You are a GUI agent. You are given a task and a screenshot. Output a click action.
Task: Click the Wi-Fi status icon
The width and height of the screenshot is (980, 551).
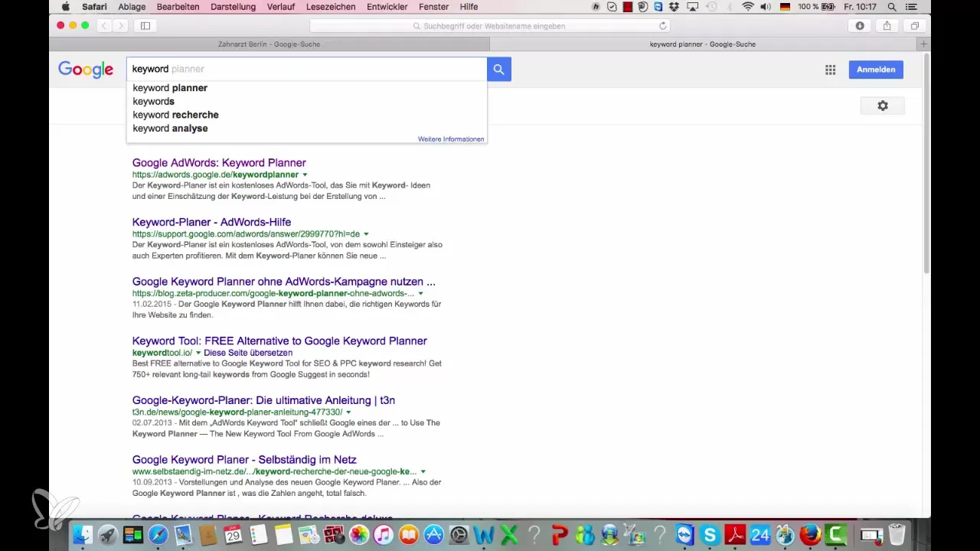(748, 7)
